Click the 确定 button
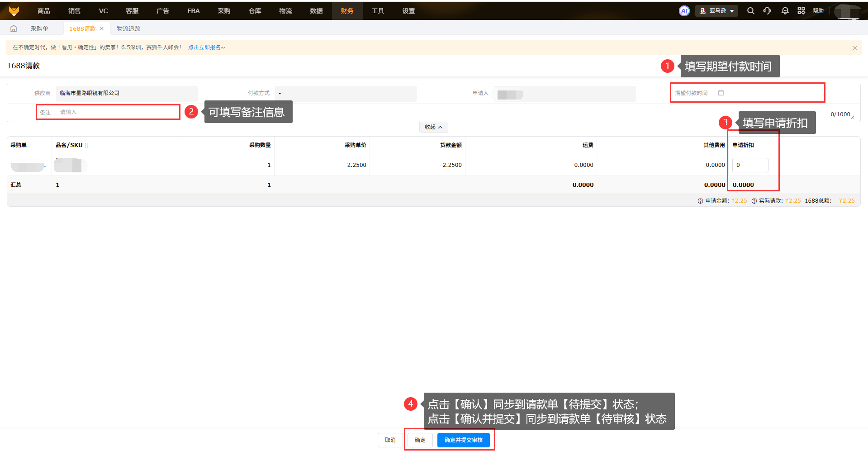This screenshot has width=868, height=451. point(420,440)
